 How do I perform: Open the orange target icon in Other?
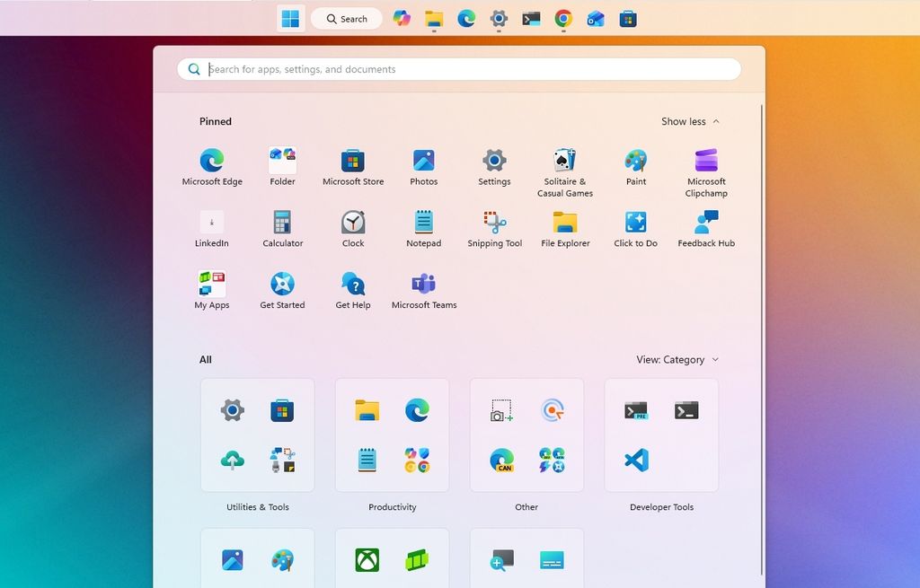553,410
